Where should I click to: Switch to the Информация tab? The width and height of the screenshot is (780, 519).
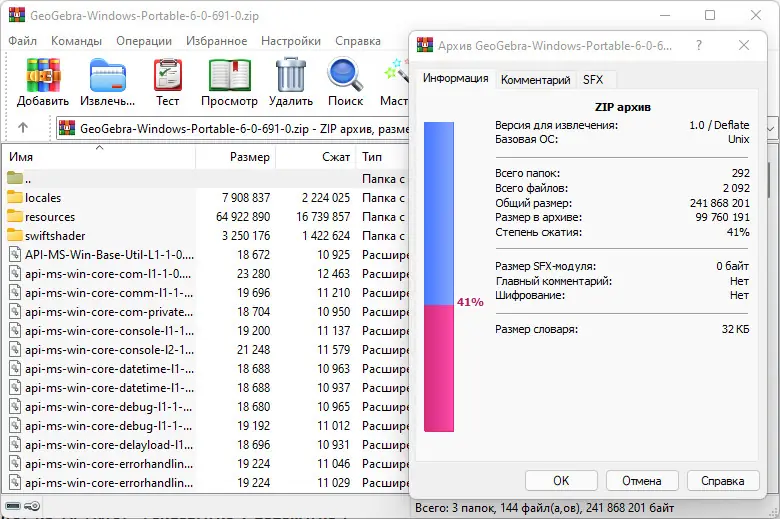(455, 78)
